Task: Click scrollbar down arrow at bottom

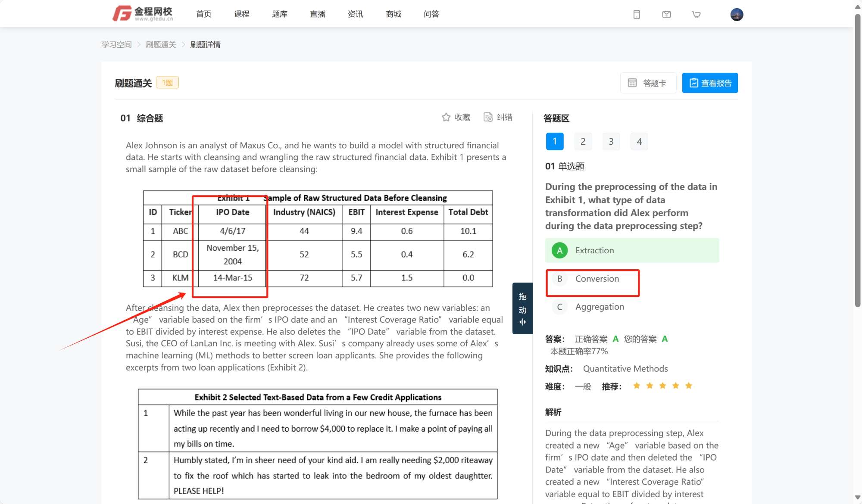Action: coord(857,498)
